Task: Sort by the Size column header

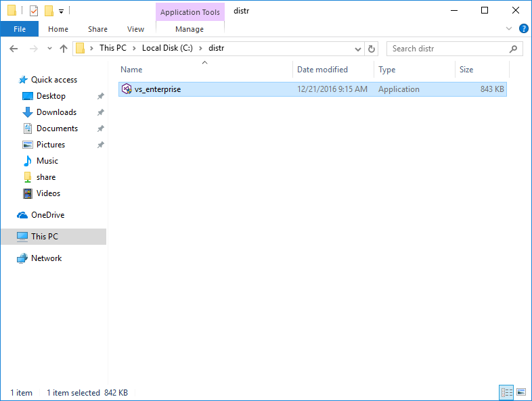Action: [482, 70]
